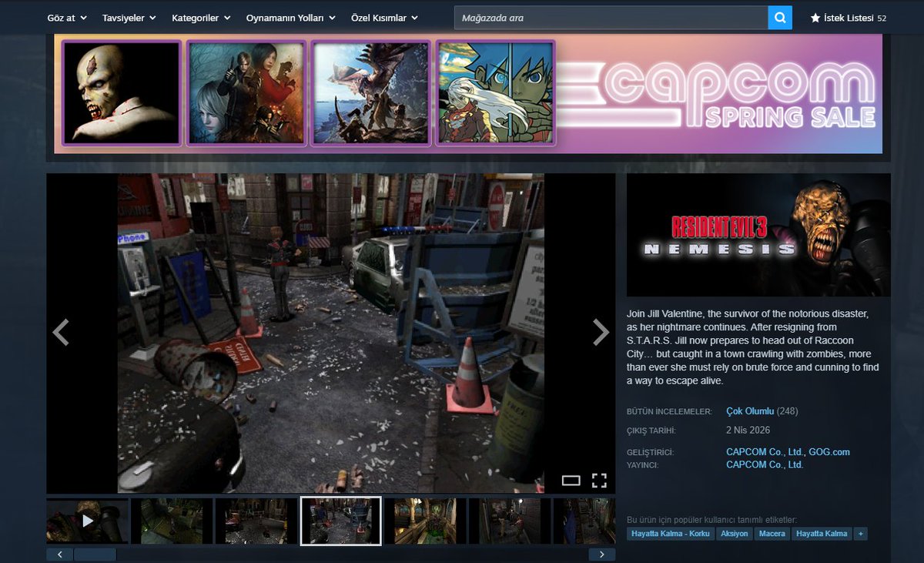
Task: Click the thumbnail strip scrollbar handle
Action: (x=95, y=555)
